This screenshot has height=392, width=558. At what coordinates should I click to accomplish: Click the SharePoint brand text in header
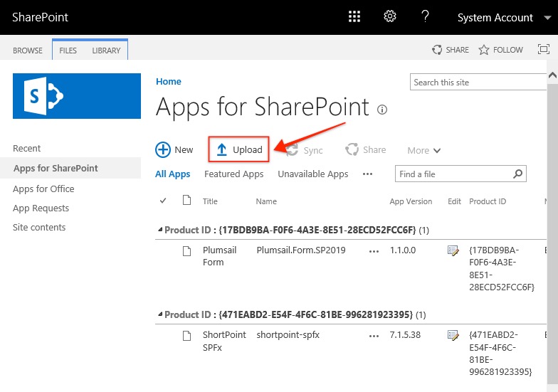40,17
